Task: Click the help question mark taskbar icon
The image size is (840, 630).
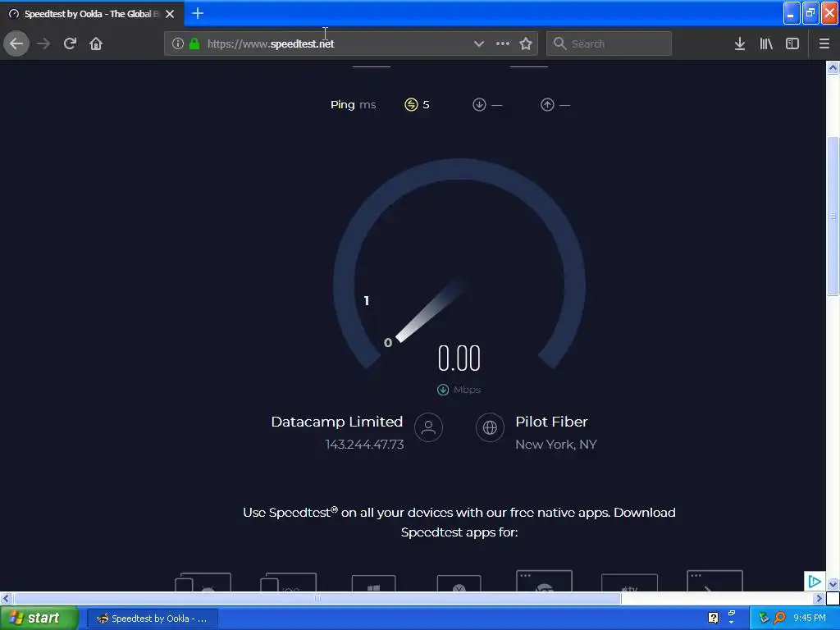Action: (713, 619)
